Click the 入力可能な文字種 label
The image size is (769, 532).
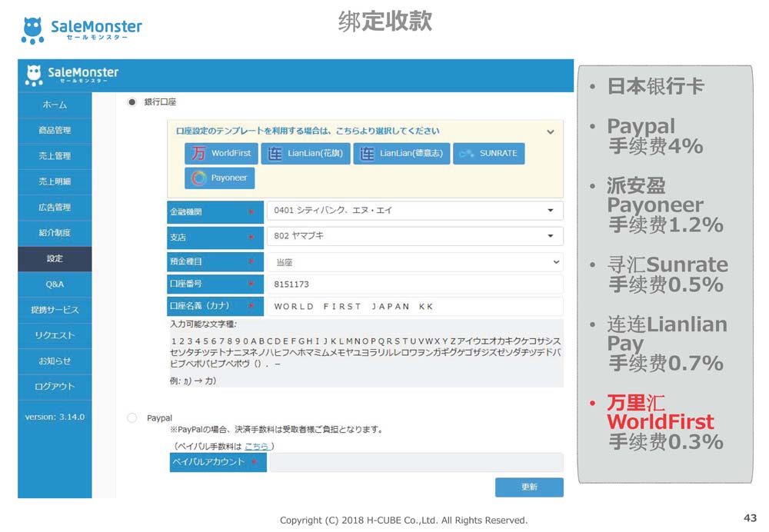click(x=204, y=324)
